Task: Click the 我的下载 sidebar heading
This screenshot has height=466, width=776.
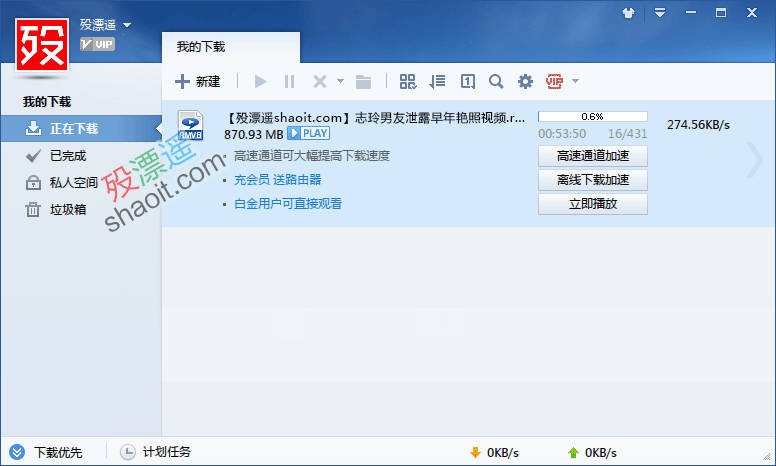Action: (47, 102)
